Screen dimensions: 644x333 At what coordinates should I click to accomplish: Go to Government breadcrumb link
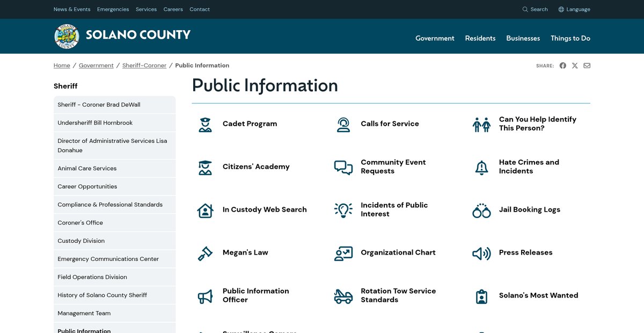96,66
